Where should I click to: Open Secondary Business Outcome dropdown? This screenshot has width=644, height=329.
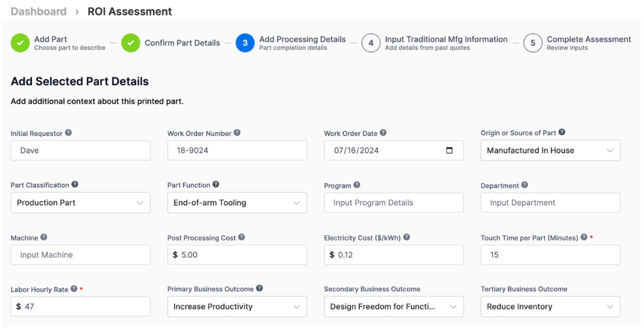point(393,306)
